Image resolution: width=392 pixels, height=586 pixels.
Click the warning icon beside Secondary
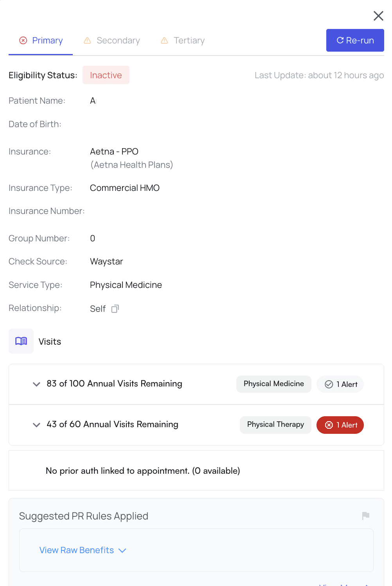pos(87,41)
